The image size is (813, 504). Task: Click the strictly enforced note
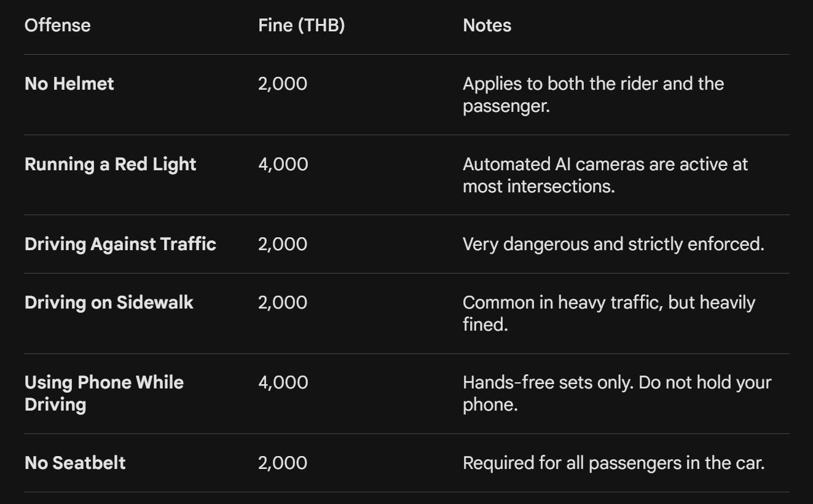coord(613,244)
